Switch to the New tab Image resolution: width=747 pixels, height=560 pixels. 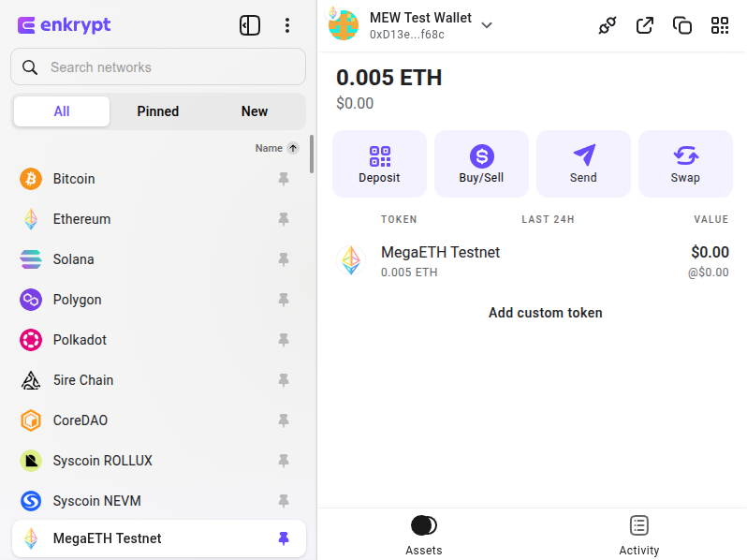click(255, 111)
